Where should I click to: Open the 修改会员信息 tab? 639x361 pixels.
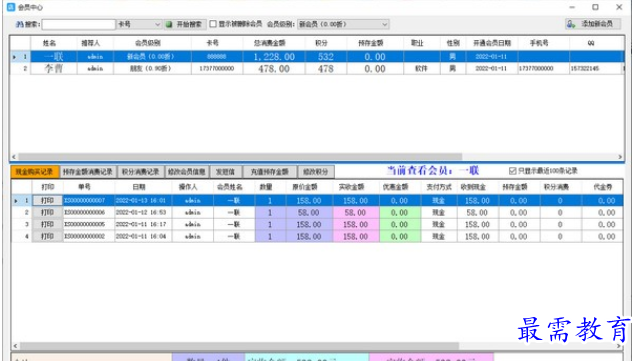[x=187, y=172]
